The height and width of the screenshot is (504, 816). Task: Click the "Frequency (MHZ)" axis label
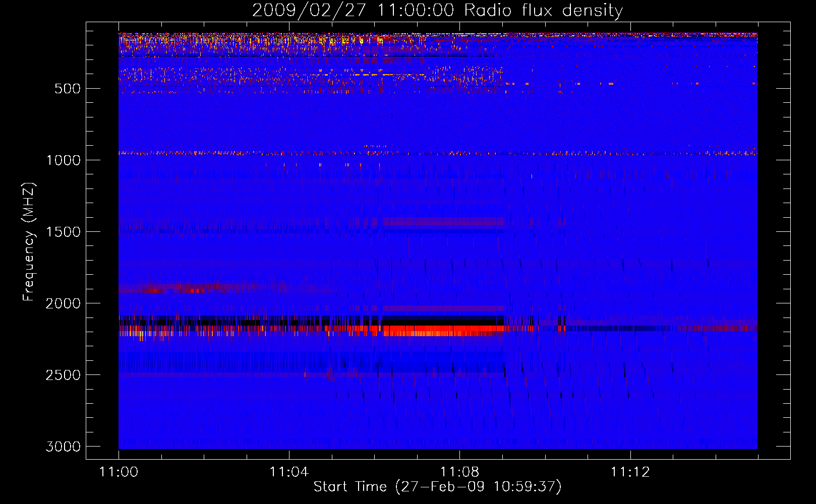29,242
